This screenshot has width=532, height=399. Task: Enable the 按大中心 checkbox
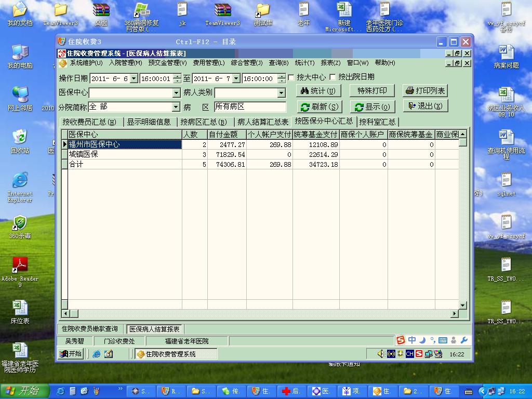point(291,77)
